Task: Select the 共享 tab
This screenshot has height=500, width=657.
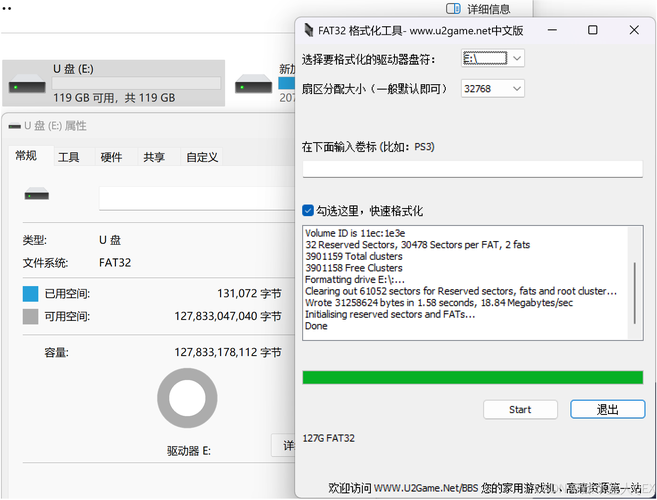Action: [154, 157]
